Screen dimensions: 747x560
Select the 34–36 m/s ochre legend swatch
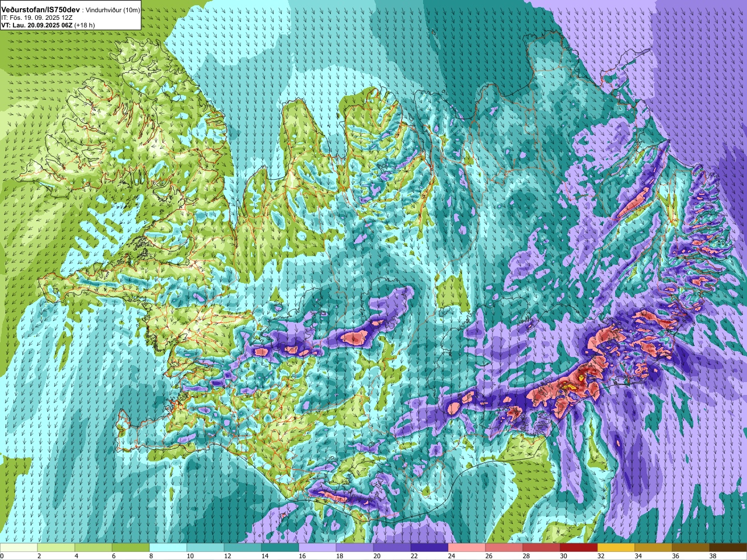tap(654, 548)
